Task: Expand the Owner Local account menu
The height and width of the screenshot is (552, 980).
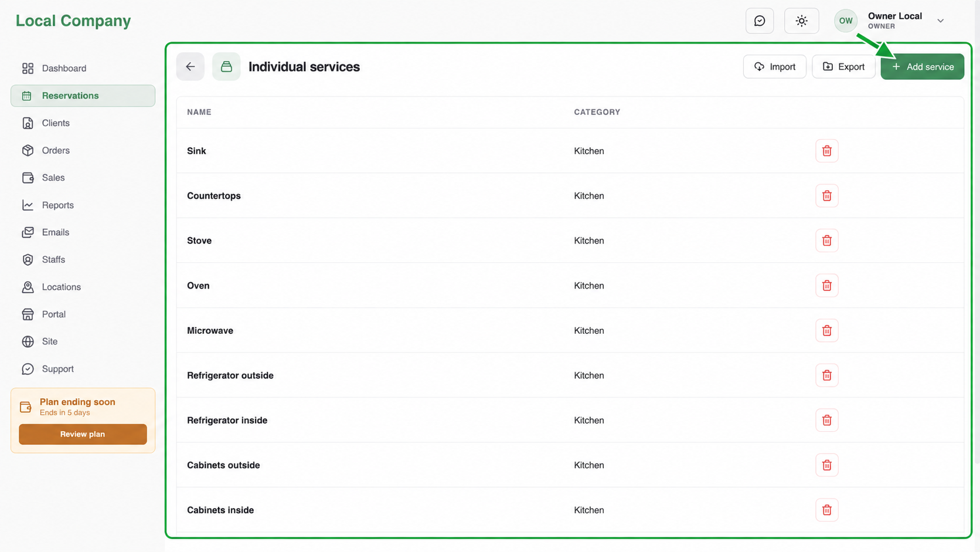Action: (x=940, y=21)
